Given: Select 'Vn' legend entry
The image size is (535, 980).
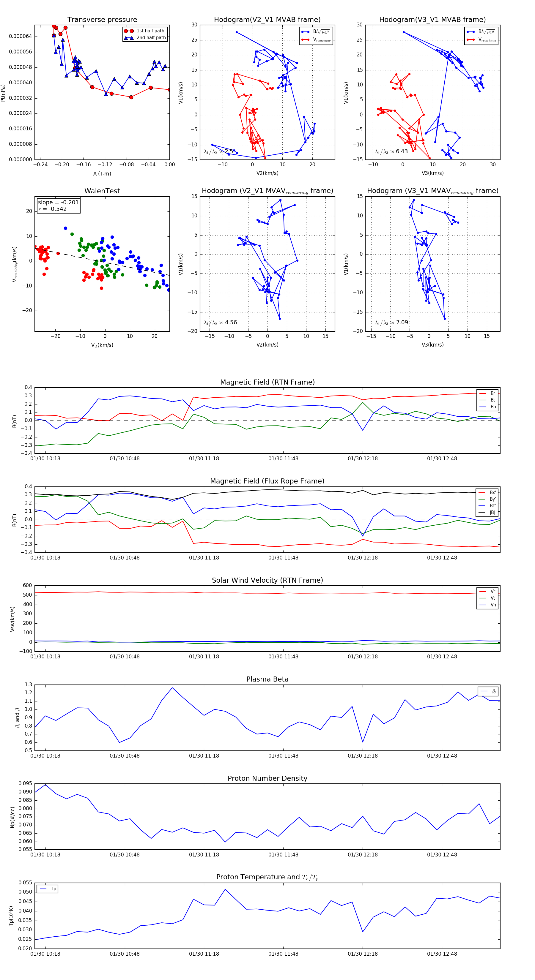Looking at the screenshot, I should pos(487,605).
